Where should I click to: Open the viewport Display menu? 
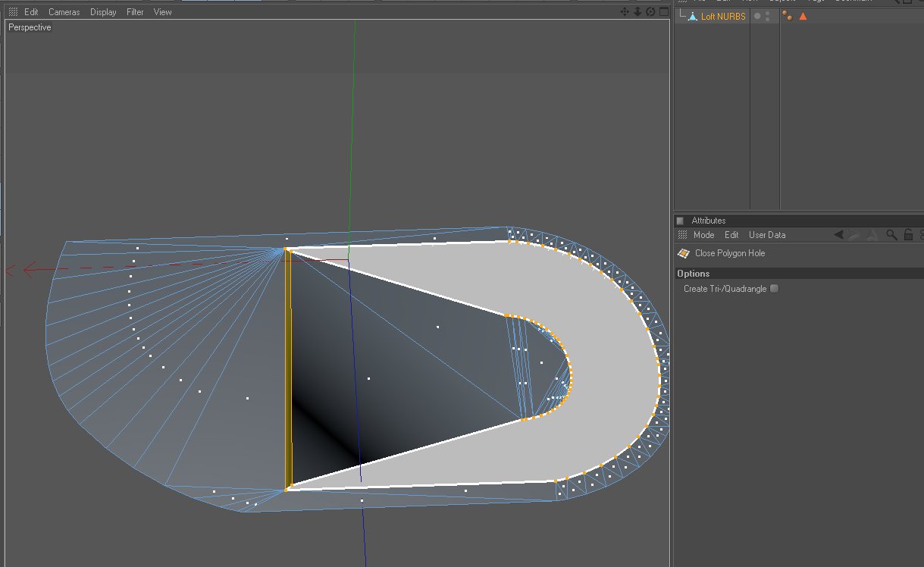click(103, 12)
